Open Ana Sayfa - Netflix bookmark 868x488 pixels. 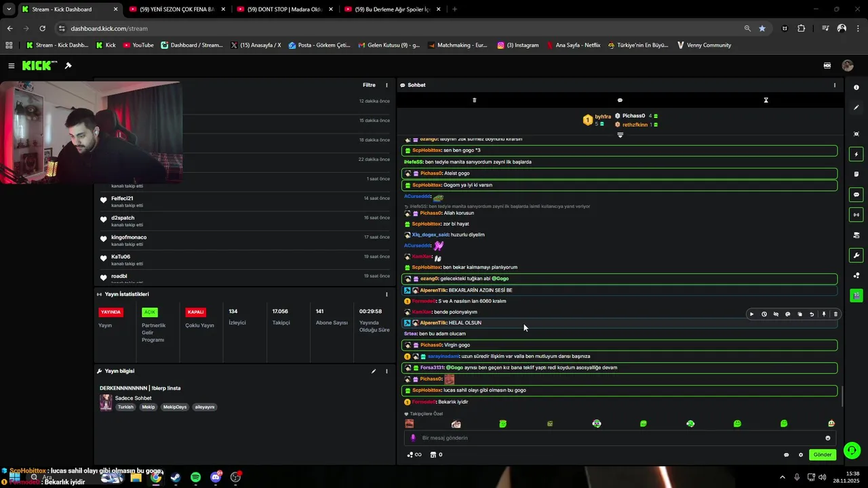click(x=573, y=45)
